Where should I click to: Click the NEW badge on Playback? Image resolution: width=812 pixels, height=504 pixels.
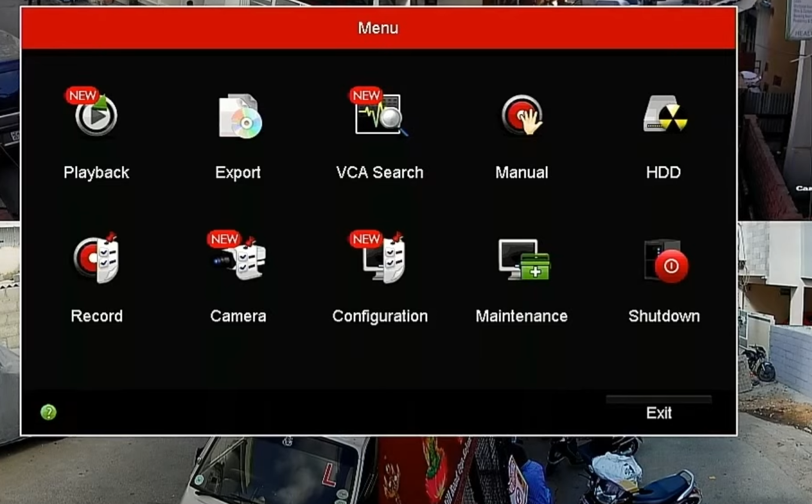pyautogui.click(x=83, y=95)
